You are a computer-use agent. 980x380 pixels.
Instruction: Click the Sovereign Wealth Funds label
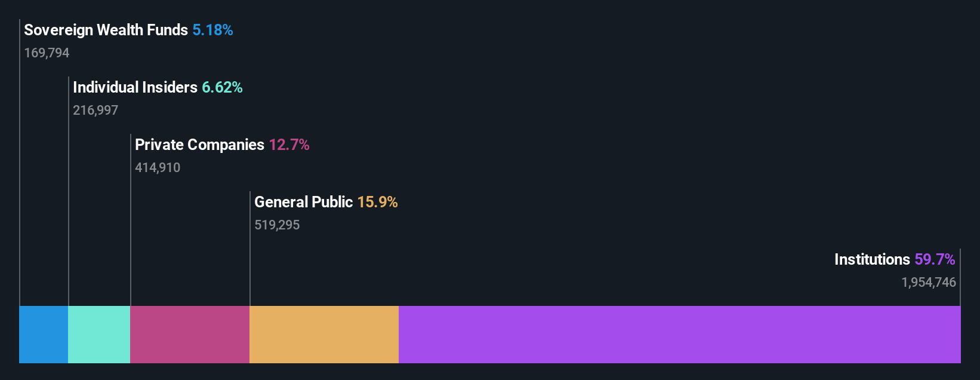click(106, 30)
